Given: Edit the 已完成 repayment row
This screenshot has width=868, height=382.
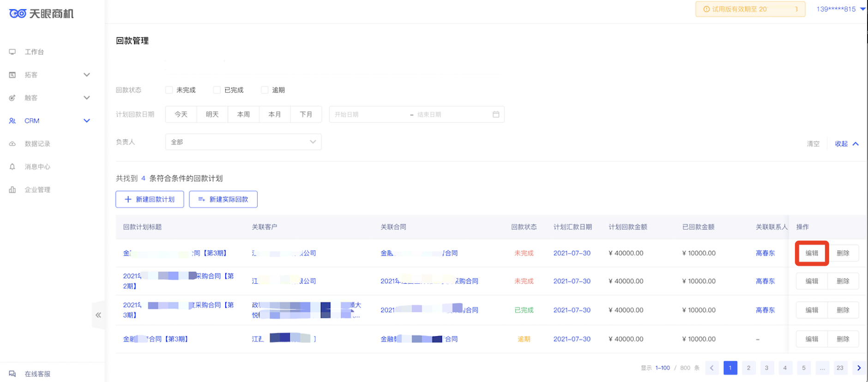Looking at the screenshot, I should (x=812, y=310).
